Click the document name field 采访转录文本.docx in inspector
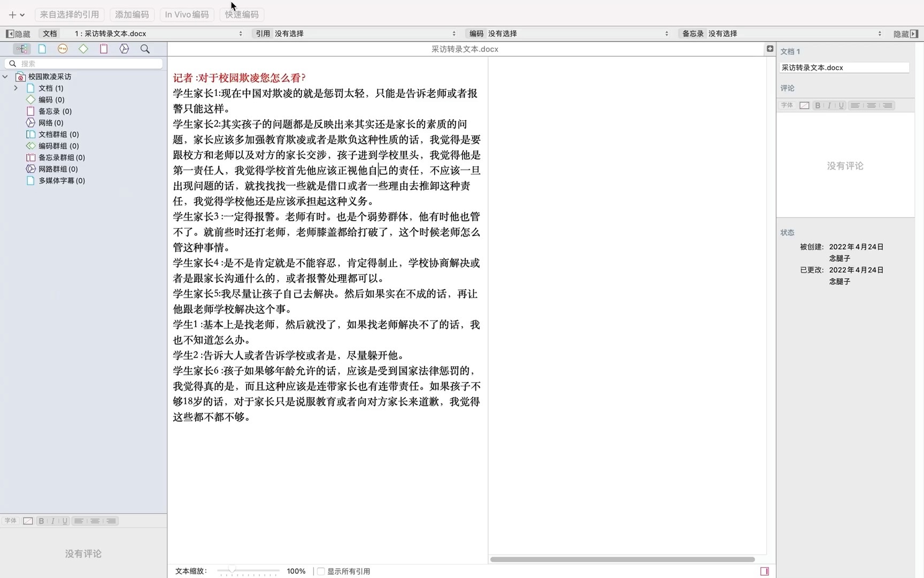 pos(844,67)
